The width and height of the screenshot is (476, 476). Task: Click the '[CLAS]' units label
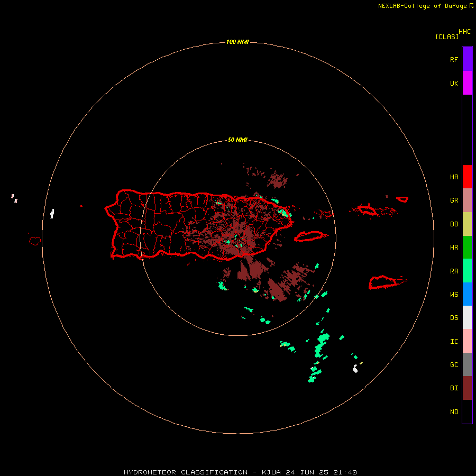(x=447, y=36)
